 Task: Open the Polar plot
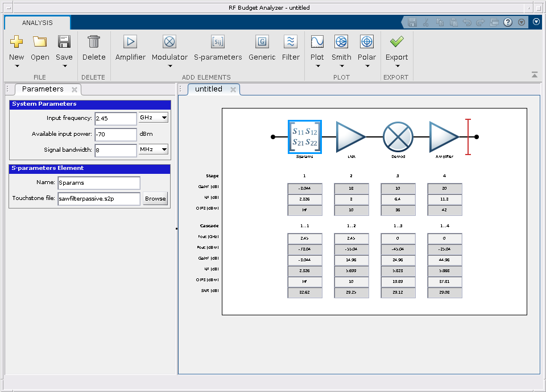tap(367, 43)
